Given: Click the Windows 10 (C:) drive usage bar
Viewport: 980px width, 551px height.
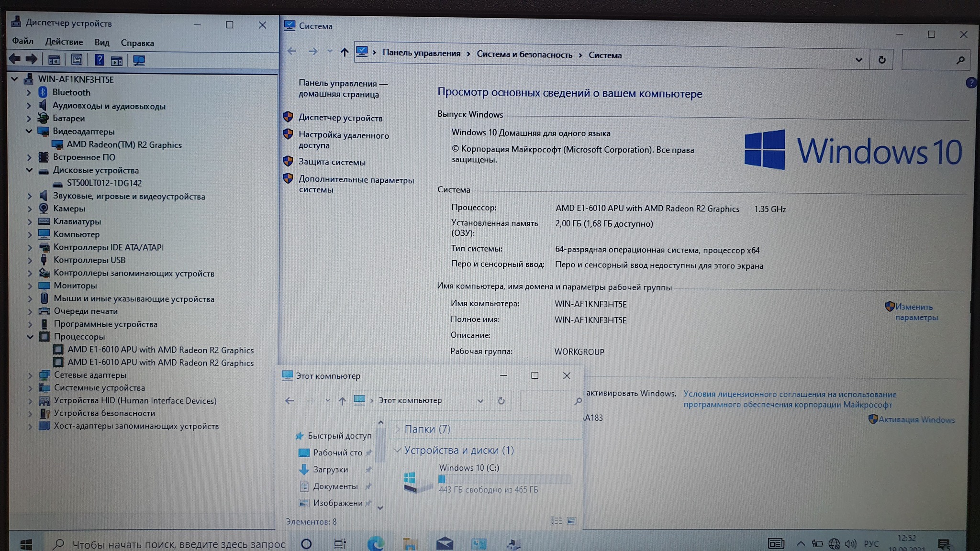Looking at the screenshot, I should click(504, 479).
